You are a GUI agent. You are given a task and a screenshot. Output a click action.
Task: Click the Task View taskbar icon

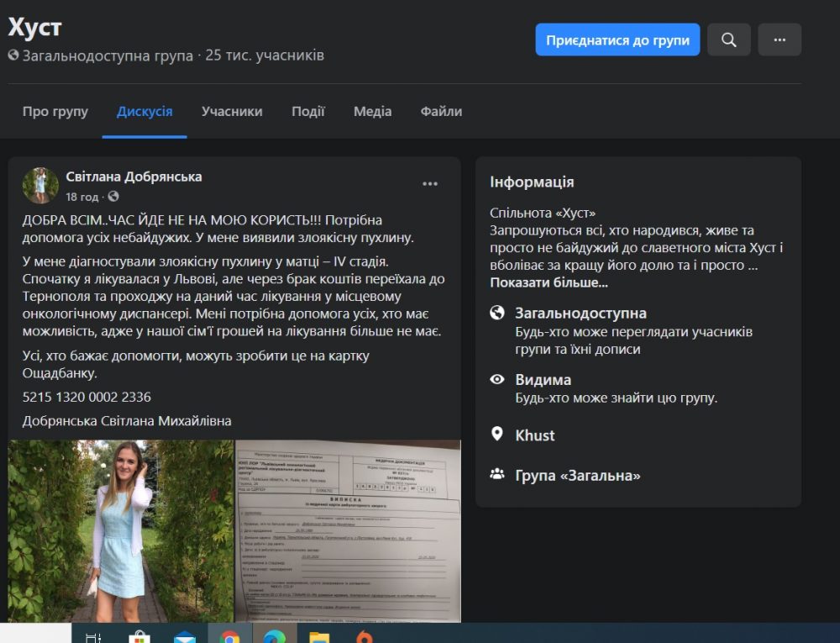click(93, 636)
